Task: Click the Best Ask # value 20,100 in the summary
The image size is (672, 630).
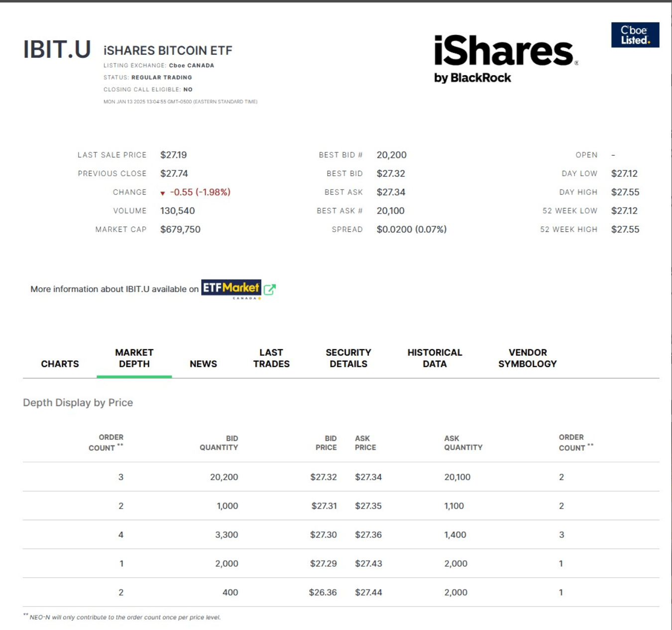Action: coord(391,211)
